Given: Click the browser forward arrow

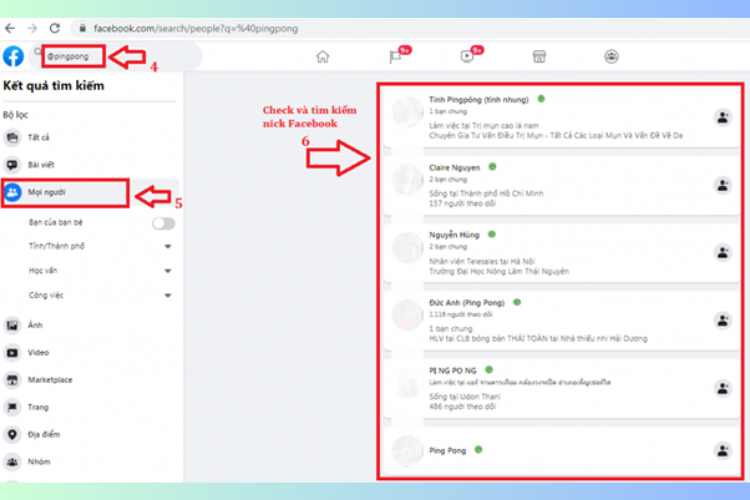Looking at the screenshot, I should pyautogui.click(x=32, y=28).
